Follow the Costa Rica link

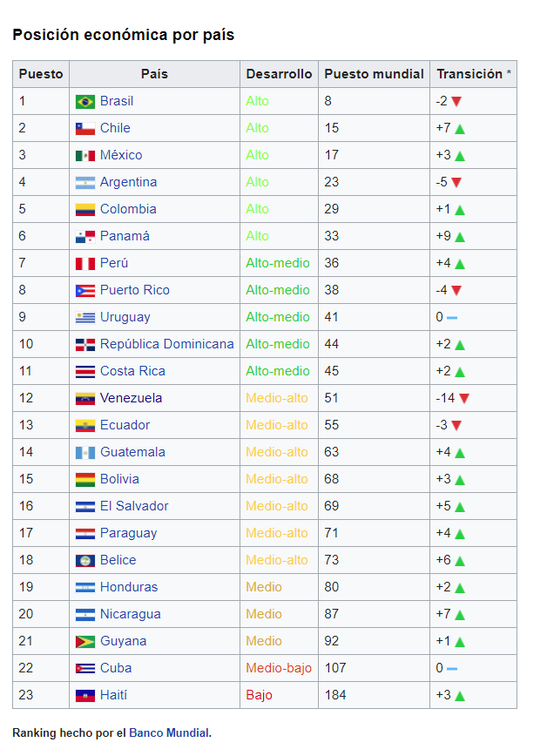click(x=132, y=371)
